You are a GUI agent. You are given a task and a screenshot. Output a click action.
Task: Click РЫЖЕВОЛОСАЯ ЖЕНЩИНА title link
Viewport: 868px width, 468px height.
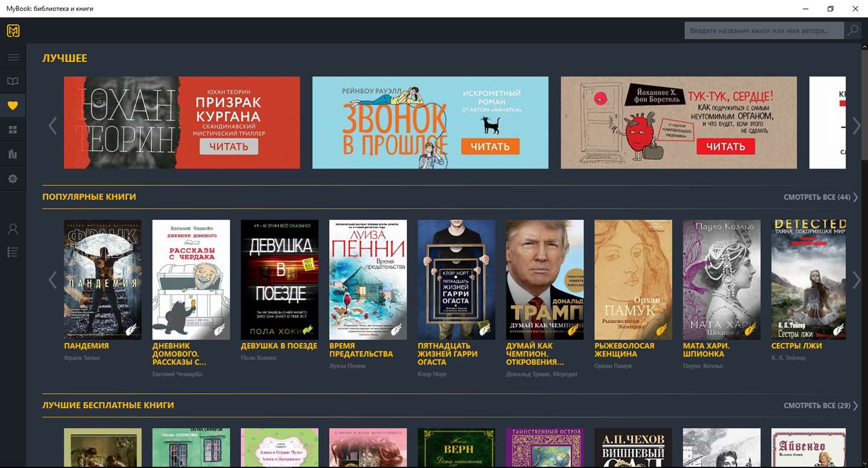(x=624, y=350)
